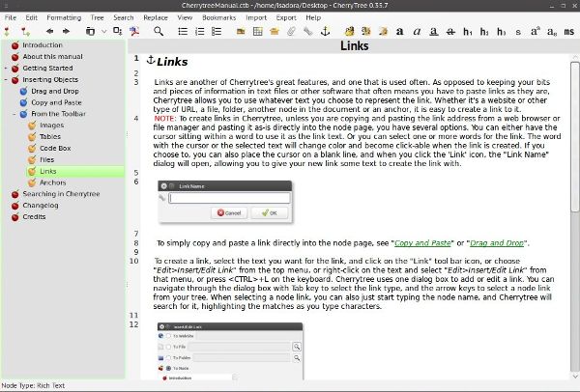Click magnifier button beside To File field

pyautogui.click(x=297, y=347)
